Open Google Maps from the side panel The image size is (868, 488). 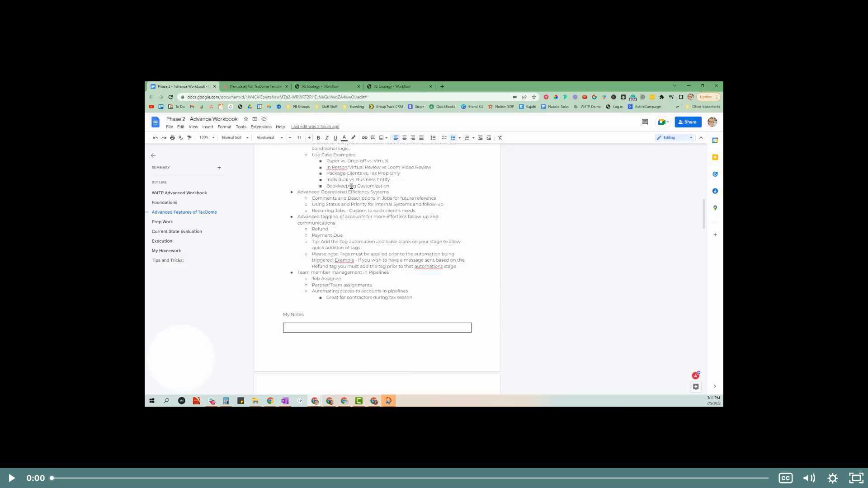[715, 208]
